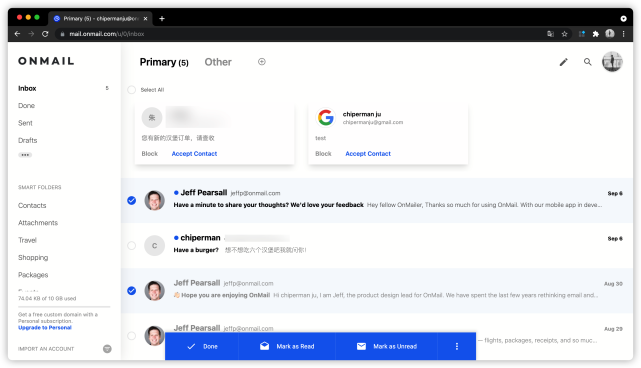Open the Have a burger? email
The height and width of the screenshot is (368, 641).
(377, 245)
